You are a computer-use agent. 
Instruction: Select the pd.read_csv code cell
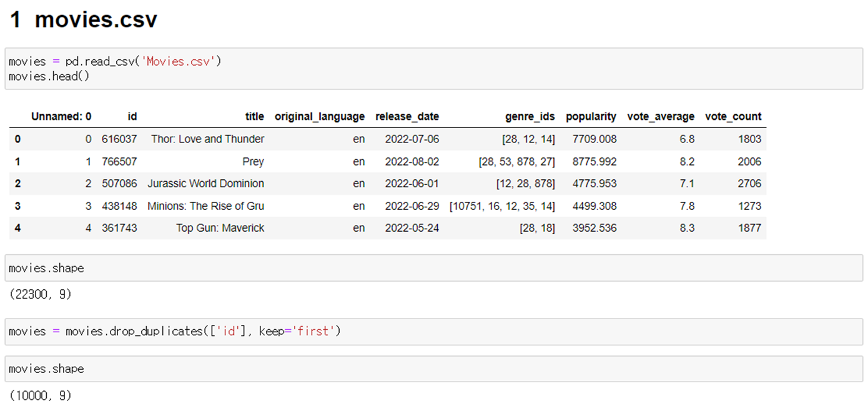click(434, 69)
